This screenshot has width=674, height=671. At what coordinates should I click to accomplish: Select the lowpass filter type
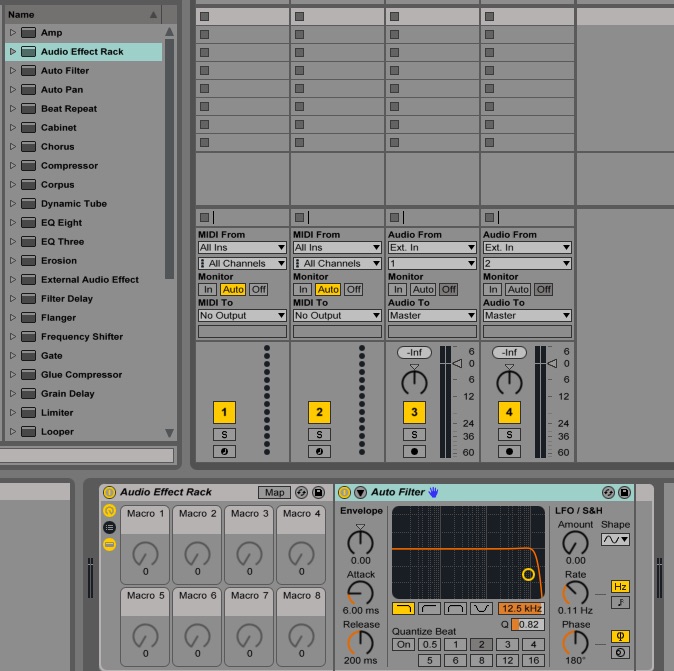pos(403,608)
